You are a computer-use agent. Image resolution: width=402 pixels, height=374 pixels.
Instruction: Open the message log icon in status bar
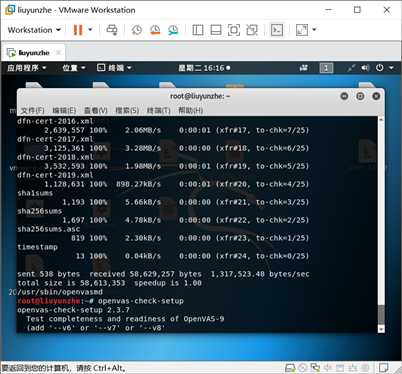384,368
